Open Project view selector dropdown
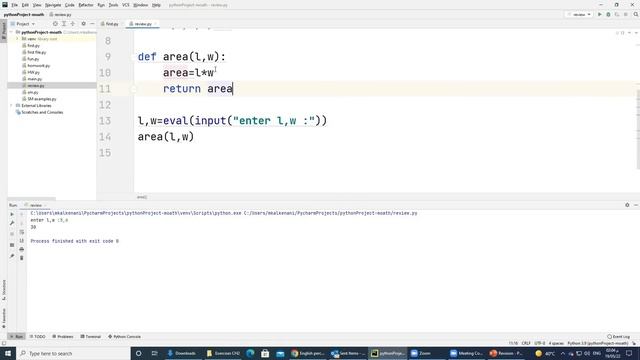The height and width of the screenshot is (360, 640). click(23, 24)
